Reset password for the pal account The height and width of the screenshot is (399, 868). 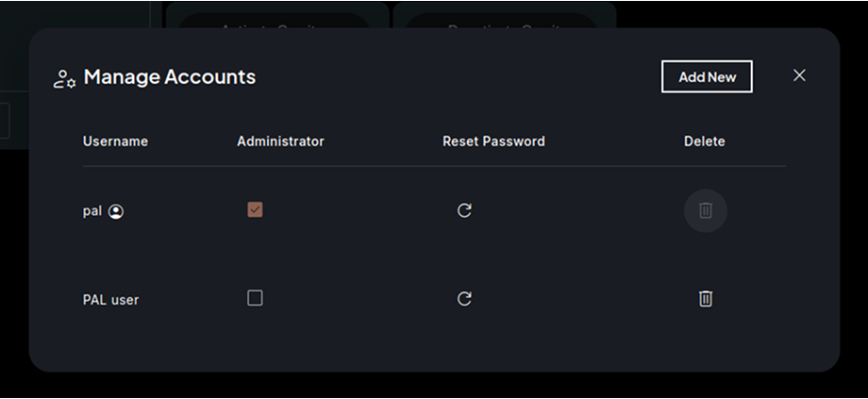[x=464, y=210]
